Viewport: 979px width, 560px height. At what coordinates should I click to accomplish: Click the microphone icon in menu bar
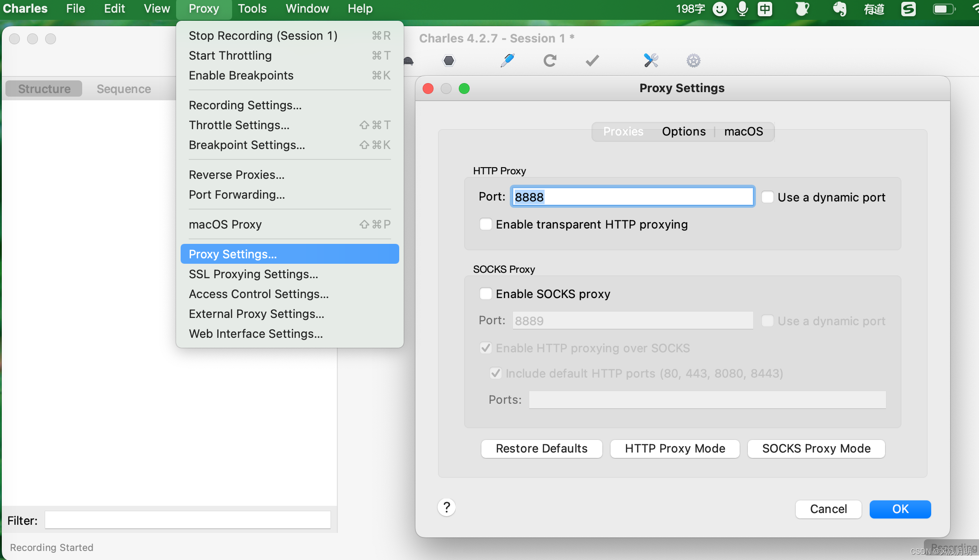click(x=742, y=9)
